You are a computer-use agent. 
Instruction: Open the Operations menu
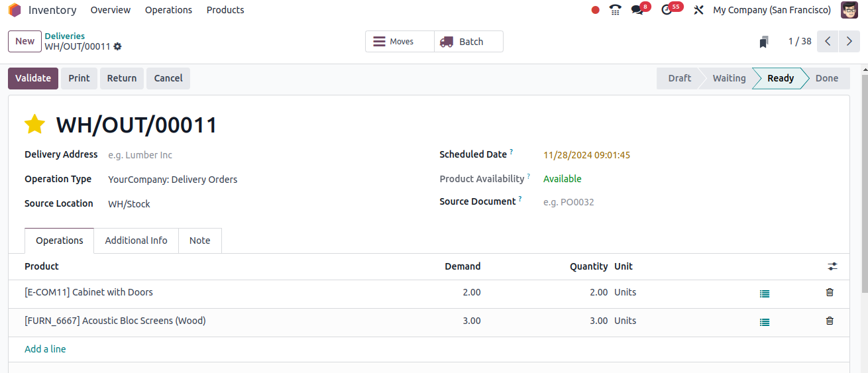[x=168, y=10]
